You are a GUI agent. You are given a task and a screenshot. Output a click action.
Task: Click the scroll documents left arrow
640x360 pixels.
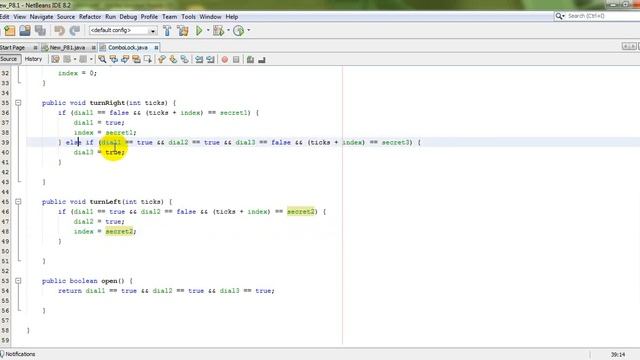tap(625, 47)
